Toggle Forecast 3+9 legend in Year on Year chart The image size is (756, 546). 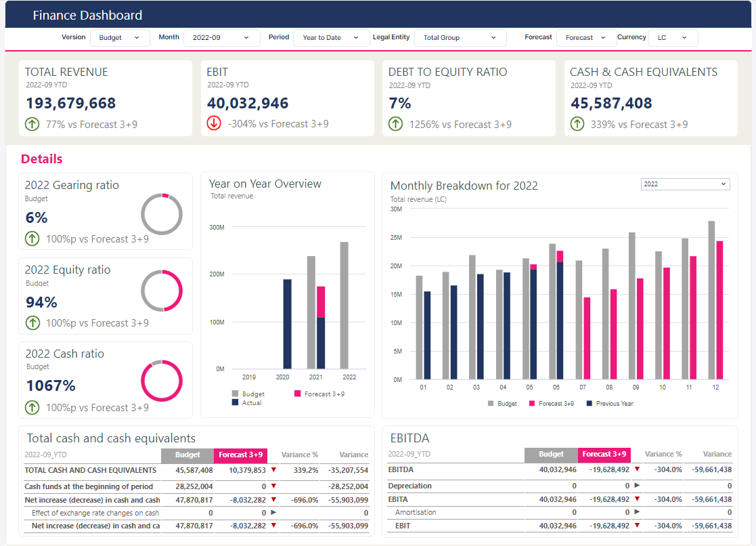coord(319,394)
